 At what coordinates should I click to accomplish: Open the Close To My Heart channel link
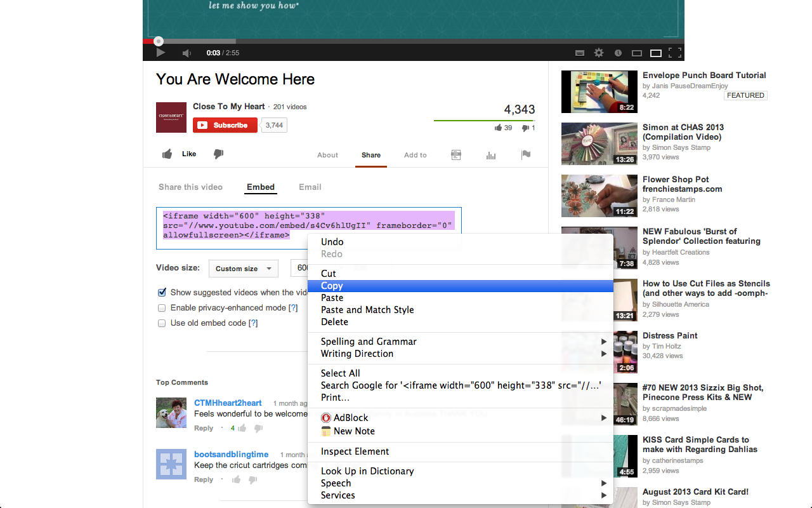pyautogui.click(x=229, y=107)
